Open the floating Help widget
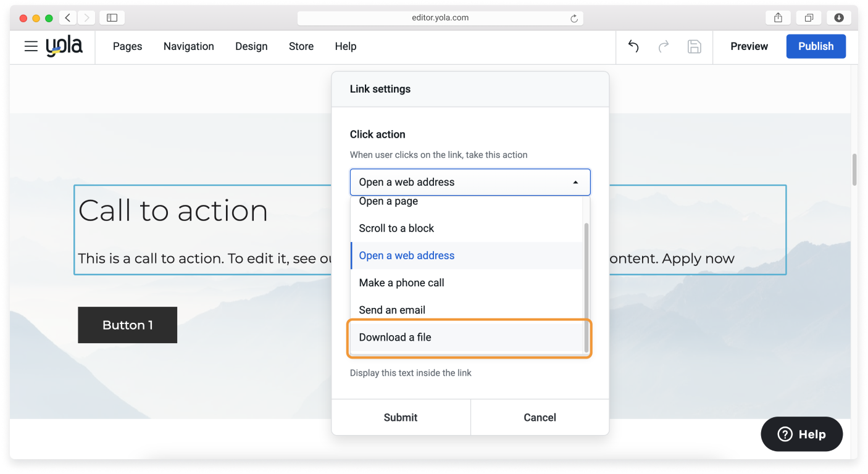The width and height of the screenshot is (868, 474). pos(801,434)
